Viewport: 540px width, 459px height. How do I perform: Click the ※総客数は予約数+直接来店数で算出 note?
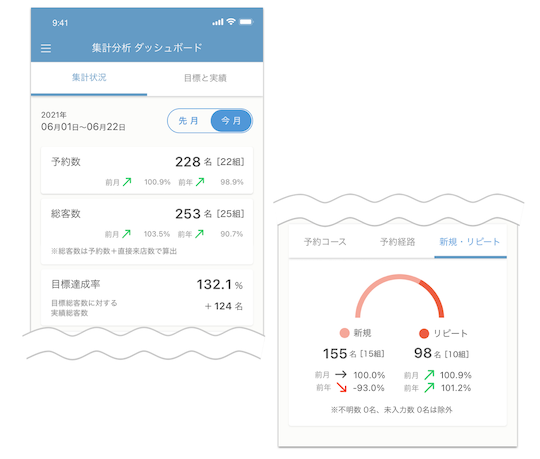(x=114, y=251)
